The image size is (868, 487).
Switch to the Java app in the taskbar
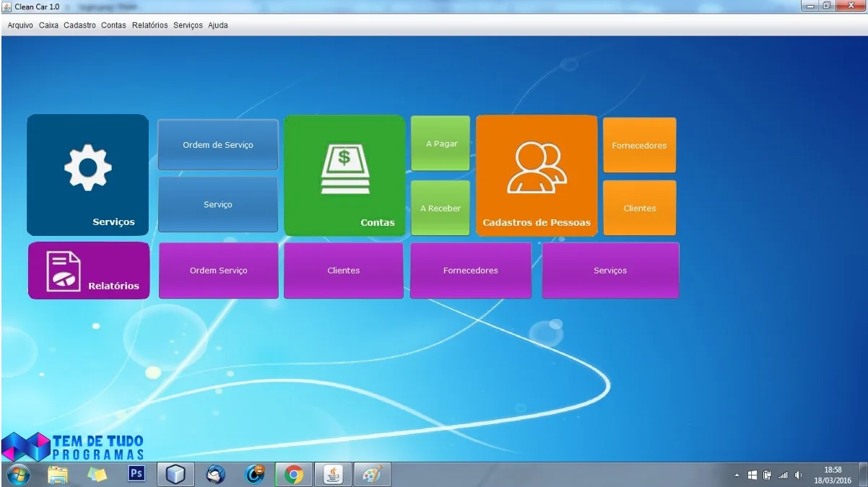point(333,475)
